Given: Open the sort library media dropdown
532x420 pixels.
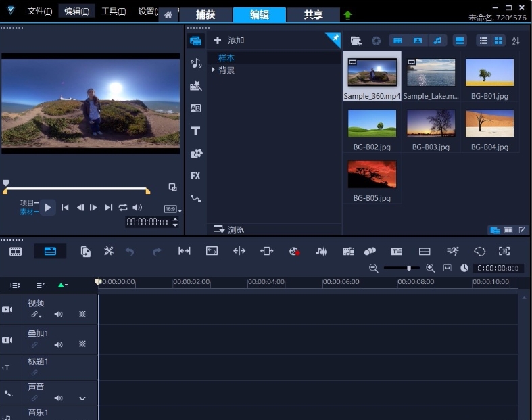Looking at the screenshot, I should point(516,41).
